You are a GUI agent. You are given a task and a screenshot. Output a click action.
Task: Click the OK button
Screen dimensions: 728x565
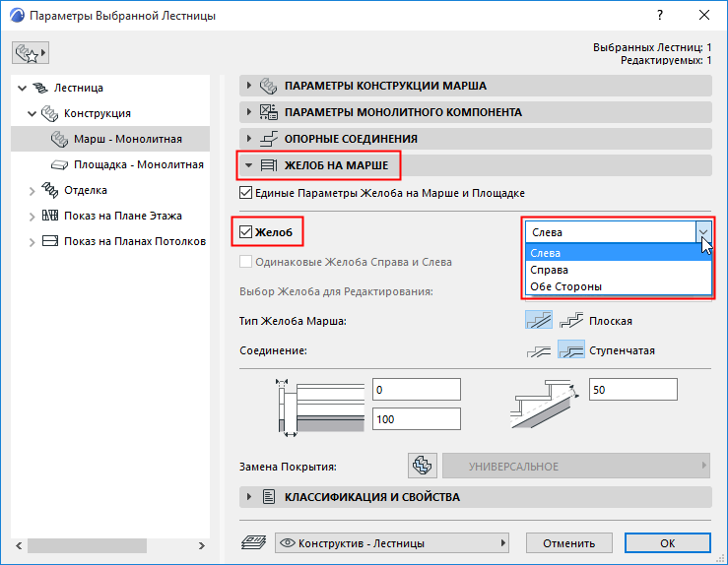coord(667,542)
